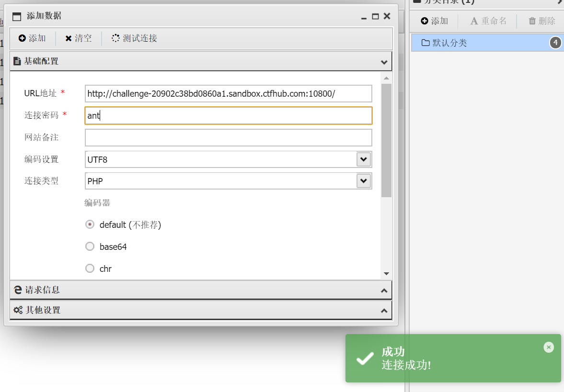Click the document icon beside 基础配置

(x=17, y=61)
